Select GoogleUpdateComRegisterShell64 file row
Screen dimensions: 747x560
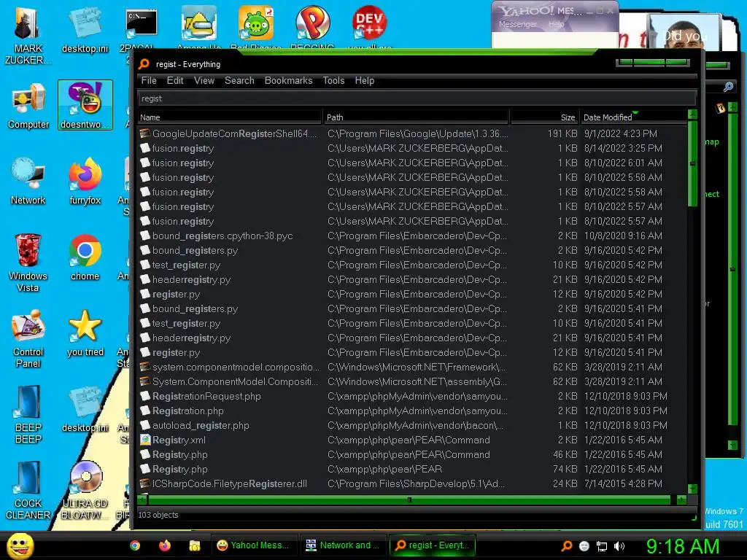point(413,134)
